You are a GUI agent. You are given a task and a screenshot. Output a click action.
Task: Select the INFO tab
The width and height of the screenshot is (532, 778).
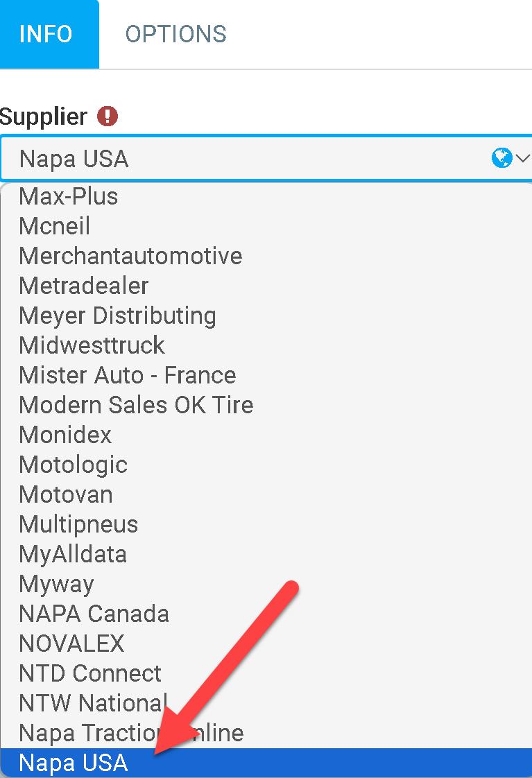click(x=46, y=34)
